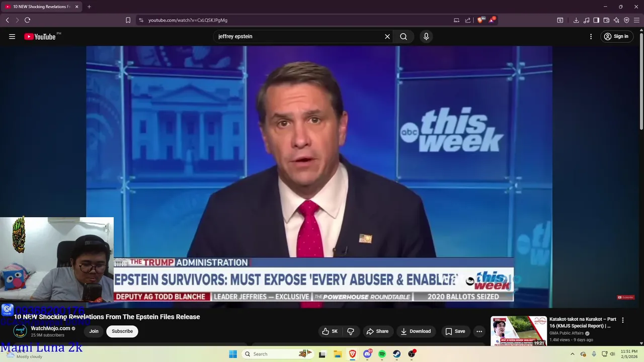Close the YouTube video tab

point(76,7)
